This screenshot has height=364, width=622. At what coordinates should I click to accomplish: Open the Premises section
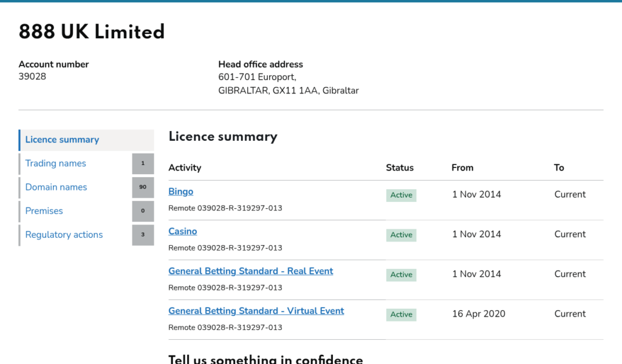pos(44,211)
